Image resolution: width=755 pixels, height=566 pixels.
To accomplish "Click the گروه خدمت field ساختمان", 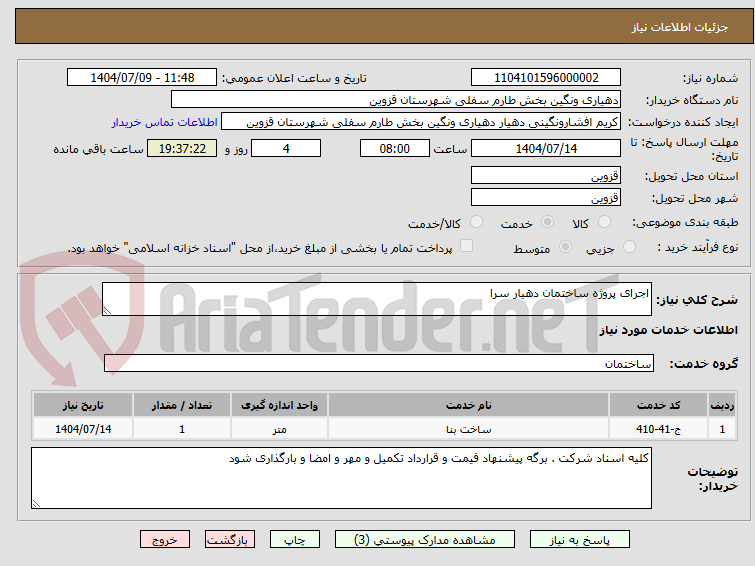I will [x=379, y=363].
